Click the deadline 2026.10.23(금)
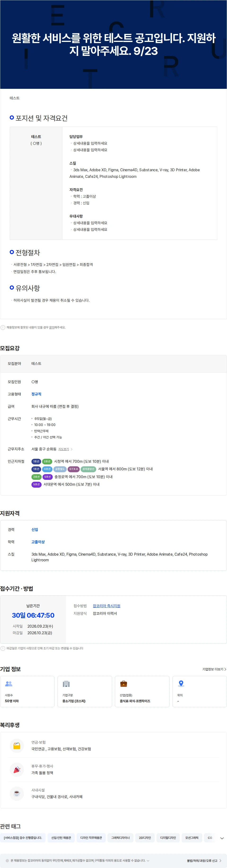This screenshot has width=227, height=868. pyautogui.click(x=40, y=633)
